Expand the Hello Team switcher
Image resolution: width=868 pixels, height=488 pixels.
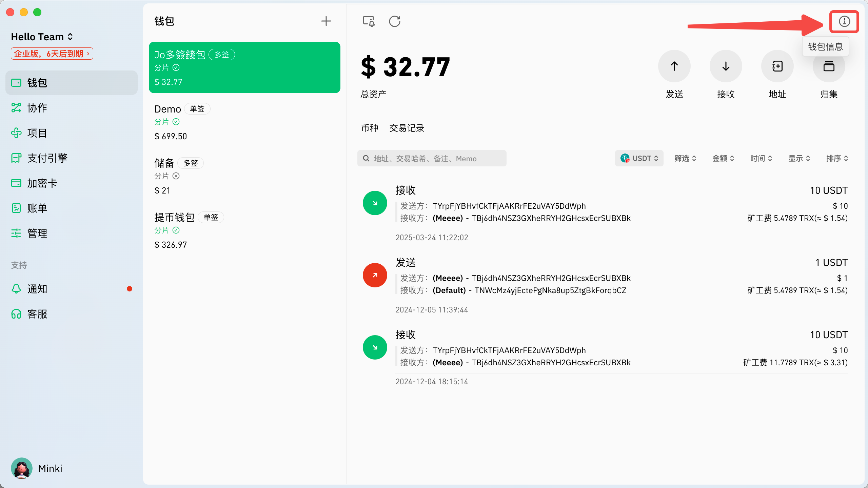[x=42, y=37]
